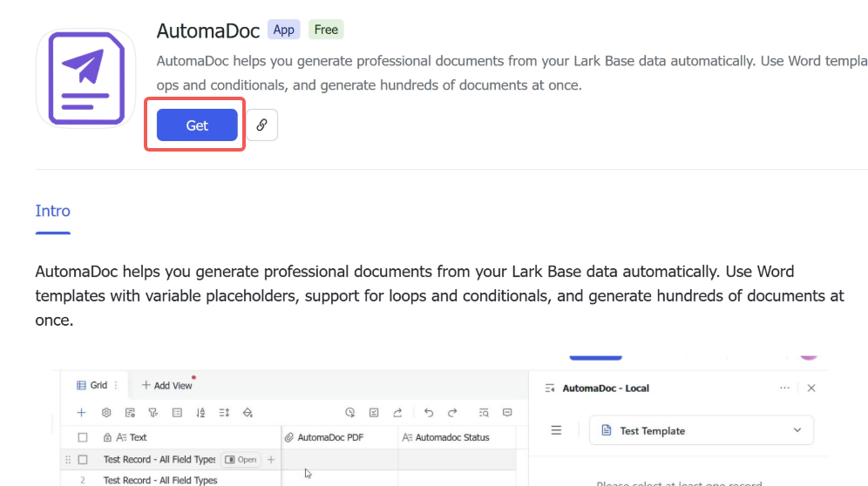Viewport: 868px width, 486px height.
Task: Redo with the forward arrow icon
Action: 452,412
